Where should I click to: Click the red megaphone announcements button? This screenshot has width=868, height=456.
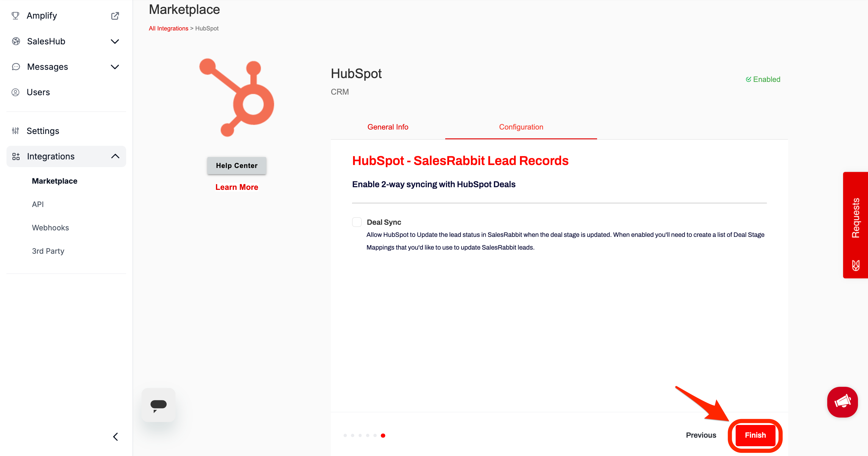(842, 402)
